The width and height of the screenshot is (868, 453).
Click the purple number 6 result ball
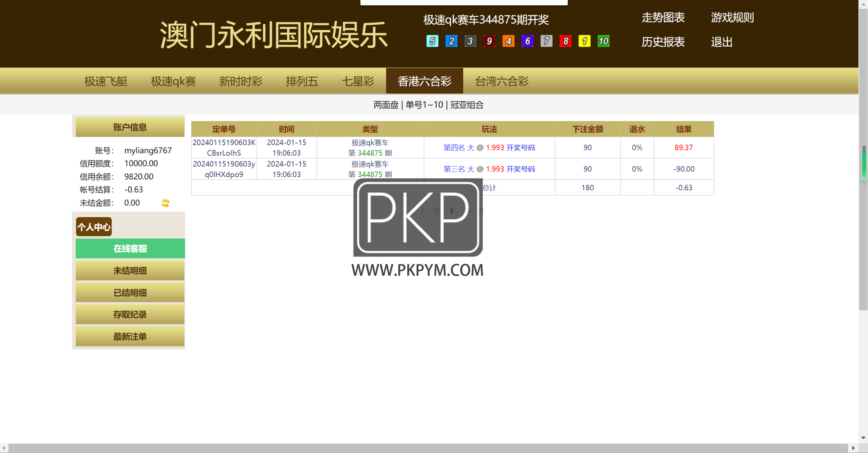(528, 41)
